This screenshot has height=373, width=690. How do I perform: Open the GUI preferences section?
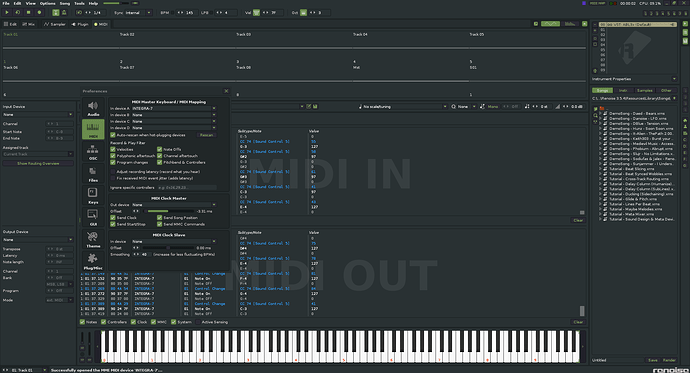pos(93,217)
